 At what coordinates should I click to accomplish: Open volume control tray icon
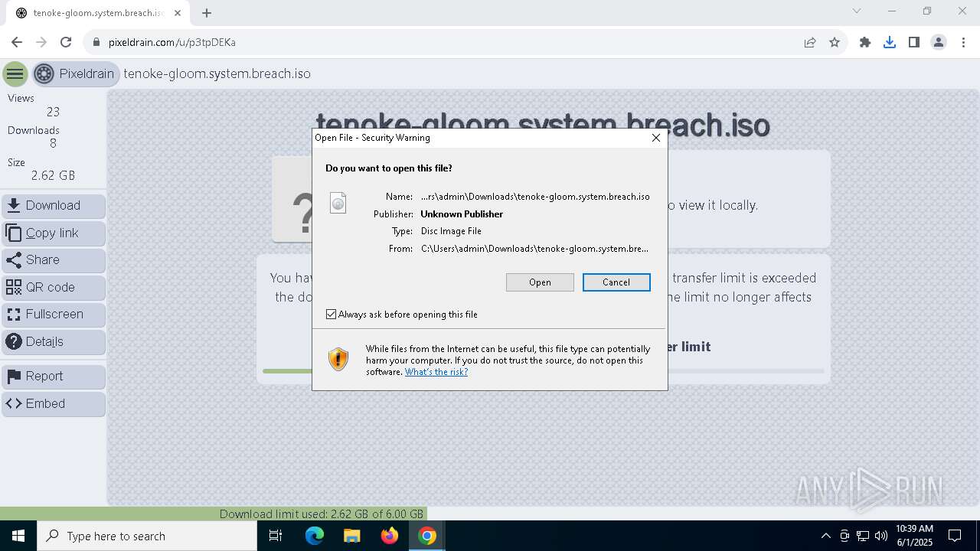tap(881, 536)
